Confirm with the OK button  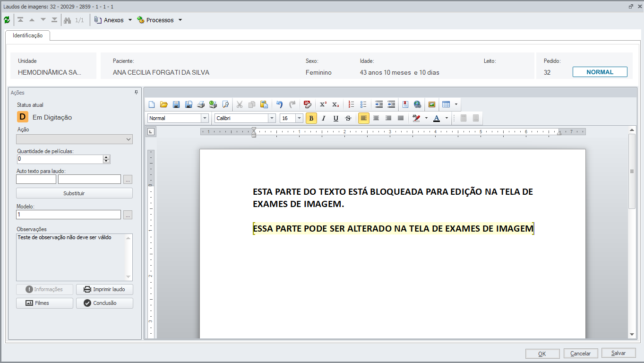click(x=542, y=354)
